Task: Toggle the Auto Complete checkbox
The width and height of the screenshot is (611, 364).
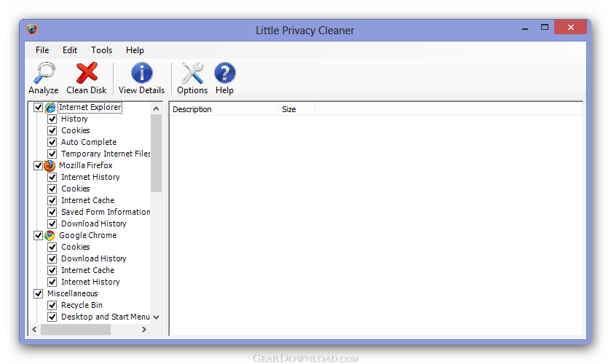Action: click(x=52, y=142)
